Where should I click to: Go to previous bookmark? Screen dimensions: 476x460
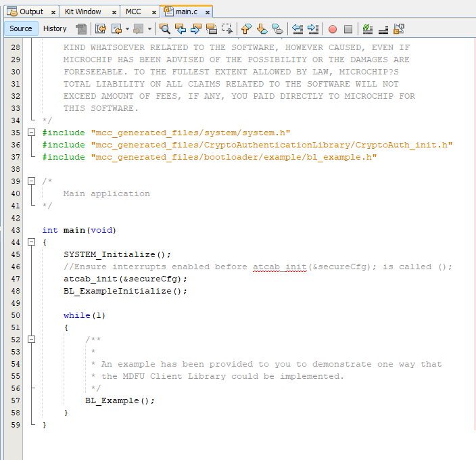point(246,28)
